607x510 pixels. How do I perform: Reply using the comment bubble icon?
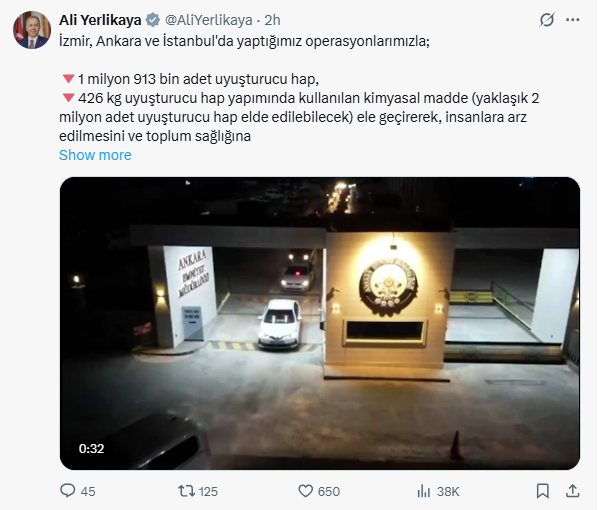(68, 491)
